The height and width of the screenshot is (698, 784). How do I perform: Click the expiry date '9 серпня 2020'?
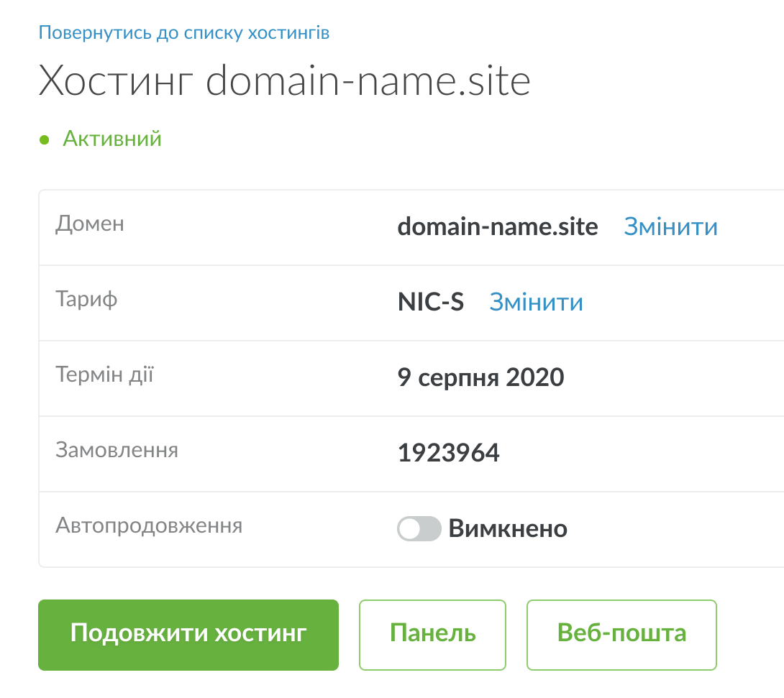coord(480,378)
